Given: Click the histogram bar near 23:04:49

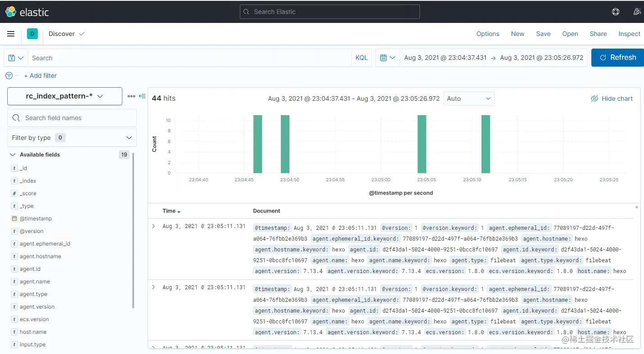Looking at the screenshot, I should tap(285, 144).
